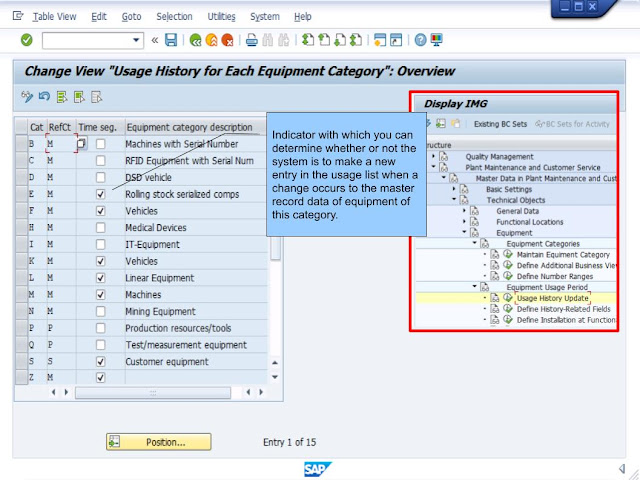Image resolution: width=640 pixels, height=480 pixels.
Task: Click the Existing BC Sets button
Action: 500,124
